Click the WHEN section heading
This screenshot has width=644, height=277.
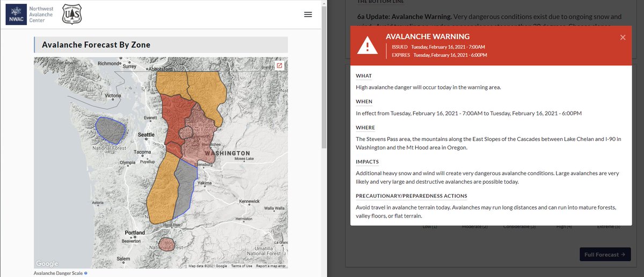click(364, 101)
